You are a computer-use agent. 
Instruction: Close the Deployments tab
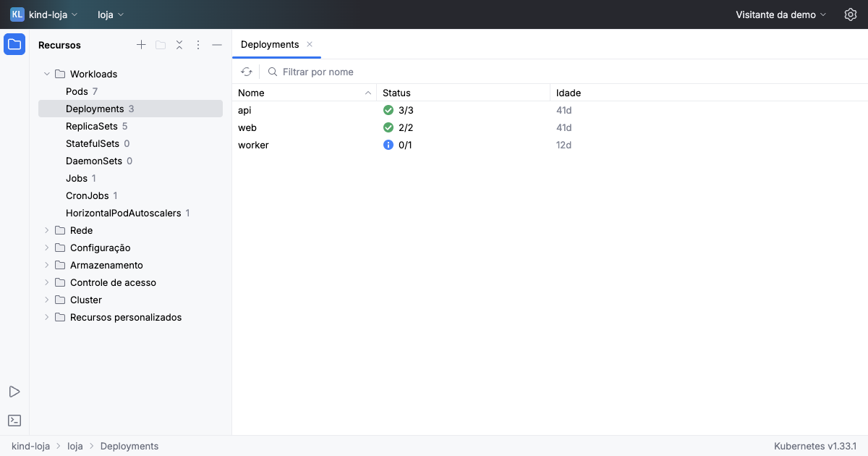coord(310,44)
